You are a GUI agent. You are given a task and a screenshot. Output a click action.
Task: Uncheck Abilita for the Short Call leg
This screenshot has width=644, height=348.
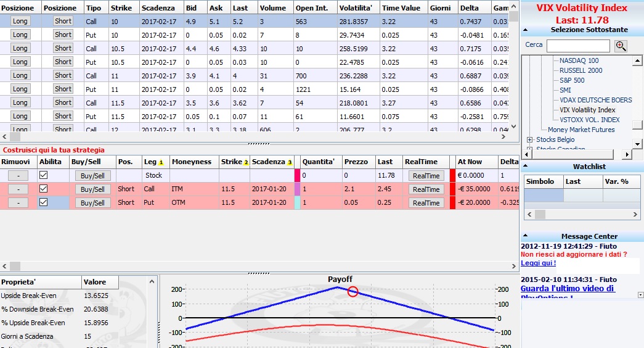43,188
